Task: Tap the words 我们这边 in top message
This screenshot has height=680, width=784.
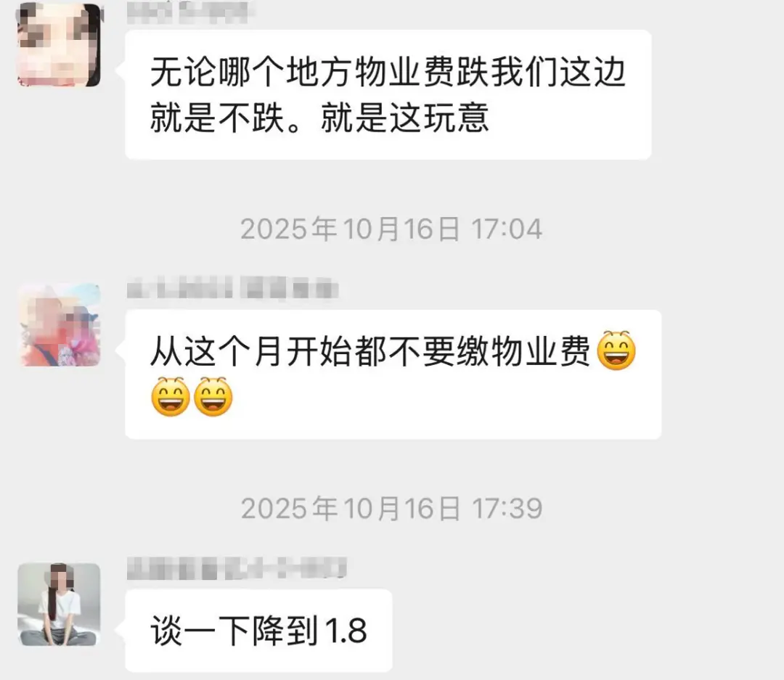Action: pyautogui.click(x=558, y=72)
